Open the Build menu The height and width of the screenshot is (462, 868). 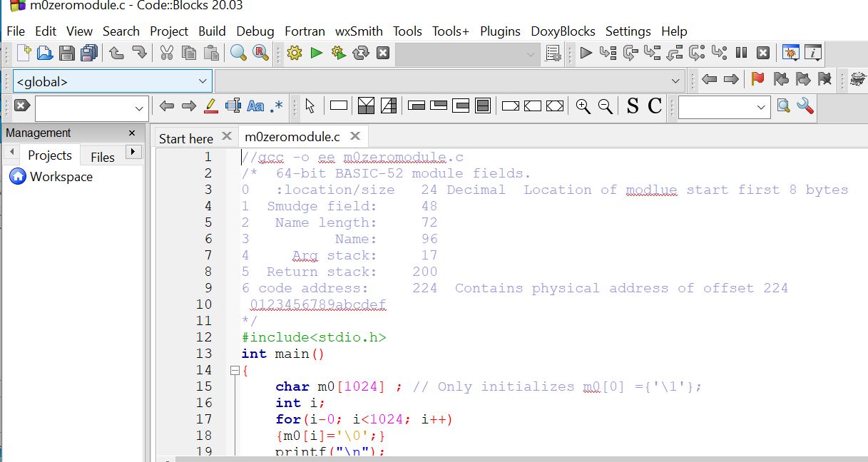click(x=212, y=31)
